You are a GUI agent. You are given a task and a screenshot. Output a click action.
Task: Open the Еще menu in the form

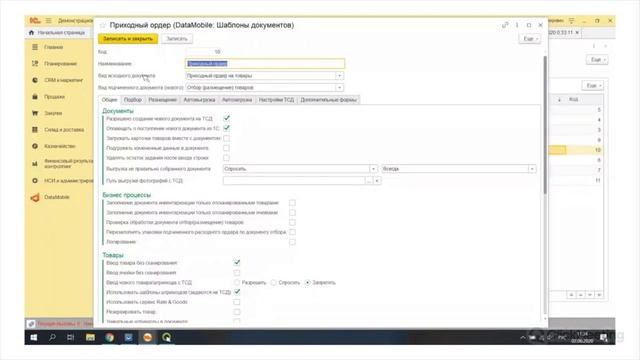coord(530,39)
